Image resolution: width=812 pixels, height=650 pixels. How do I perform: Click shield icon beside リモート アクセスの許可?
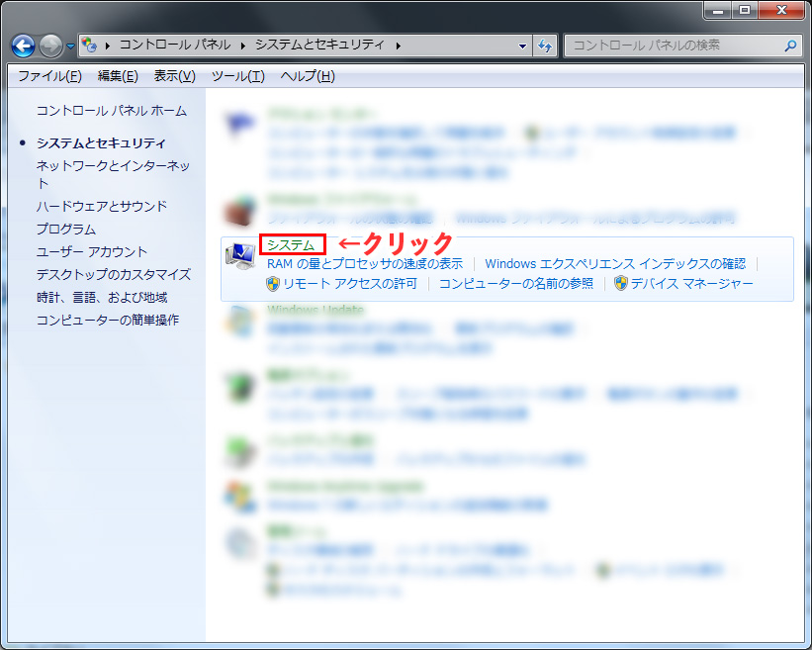click(273, 284)
